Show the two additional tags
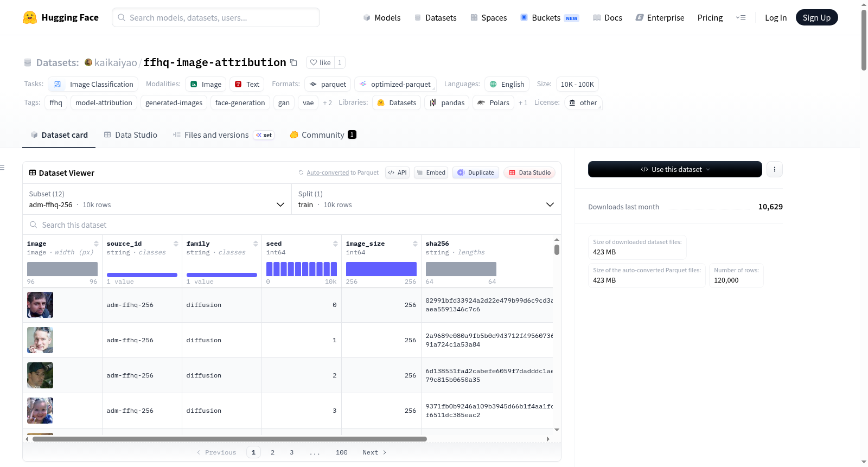 [x=328, y=103]
